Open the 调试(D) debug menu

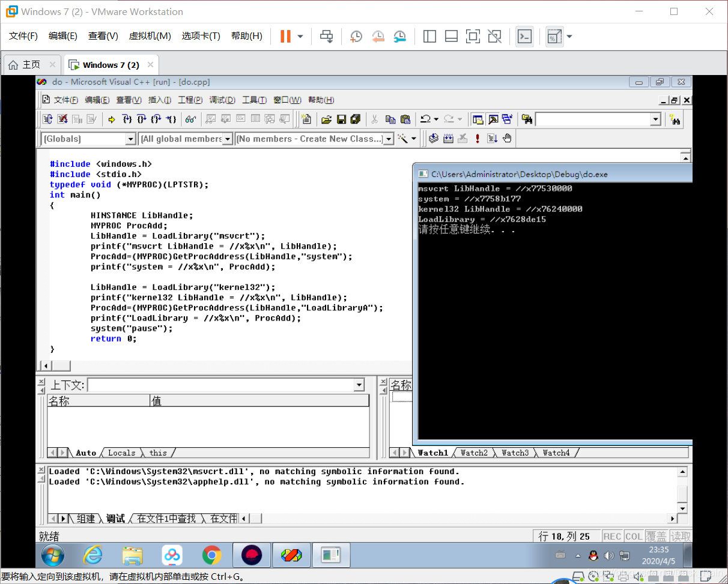[222, 100]
